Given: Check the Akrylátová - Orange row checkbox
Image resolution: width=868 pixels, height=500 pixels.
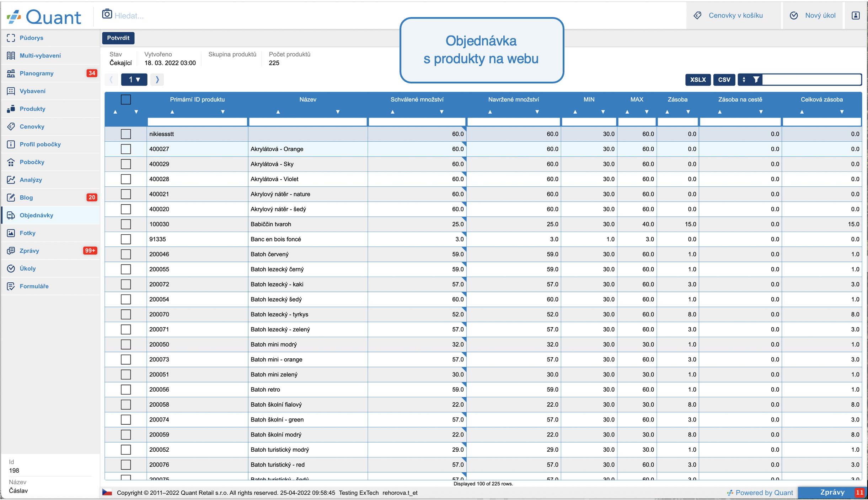Looking at the screenshot, I should coord(126,149).
